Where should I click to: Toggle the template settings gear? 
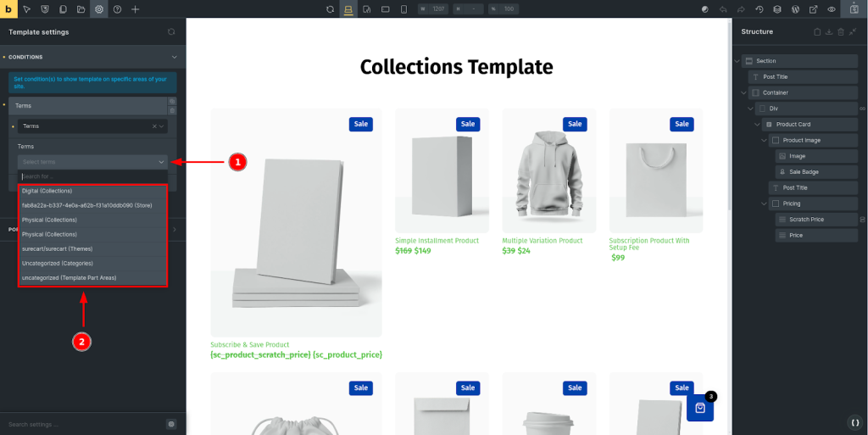pos(99,8)
